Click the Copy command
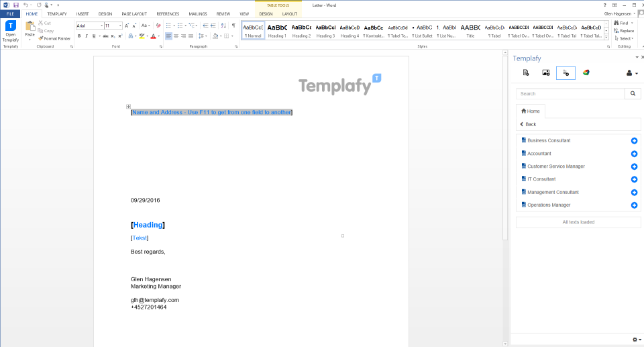Screen dimensions: 644x347 click(x=46, y=31)
